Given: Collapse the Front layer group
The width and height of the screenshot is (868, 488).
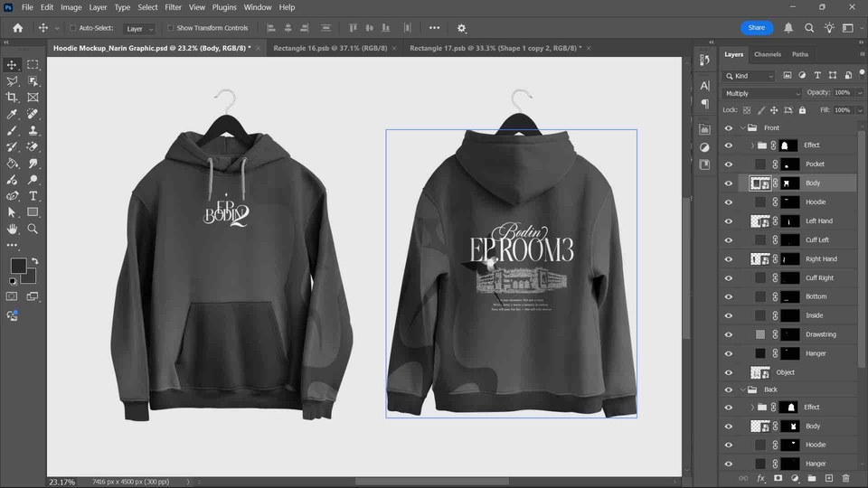Looking at the screenshot, I should point(742,127).
